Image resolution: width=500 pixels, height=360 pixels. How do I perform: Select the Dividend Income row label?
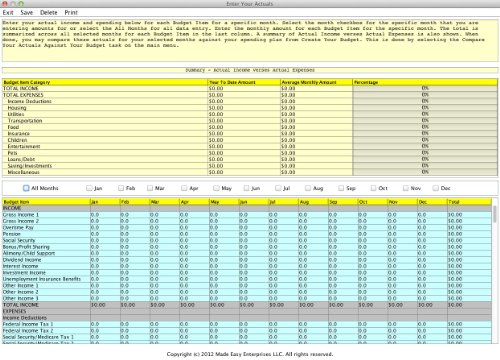[22, 260]
